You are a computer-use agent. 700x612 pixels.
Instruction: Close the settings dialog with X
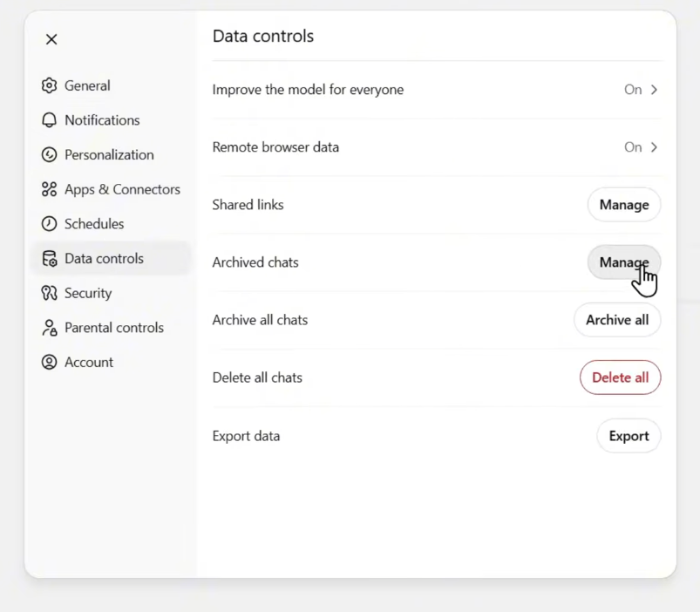tap(51, 39)
